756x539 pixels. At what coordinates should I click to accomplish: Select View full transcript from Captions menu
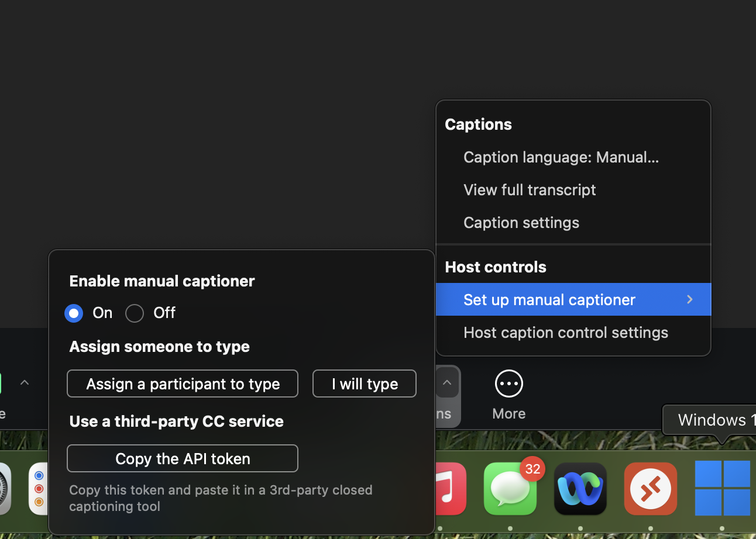(530, 189)
